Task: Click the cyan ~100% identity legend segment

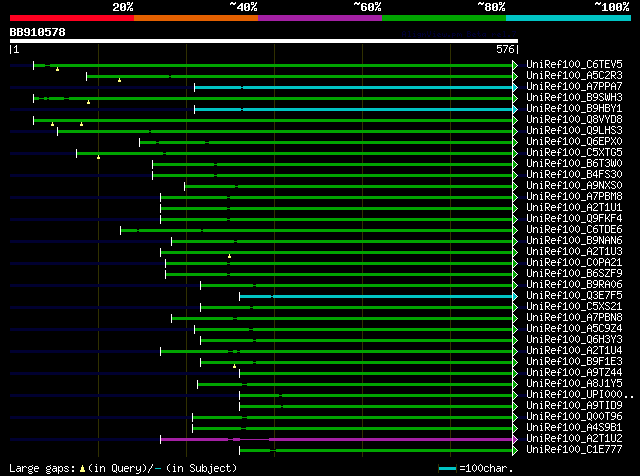Action: coord(569,18)
